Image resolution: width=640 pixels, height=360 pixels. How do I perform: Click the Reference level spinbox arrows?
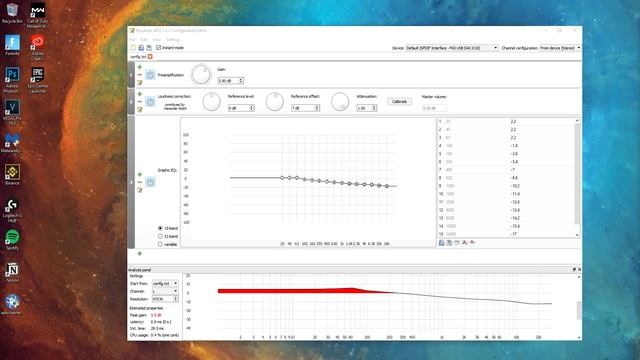[251, 108]
